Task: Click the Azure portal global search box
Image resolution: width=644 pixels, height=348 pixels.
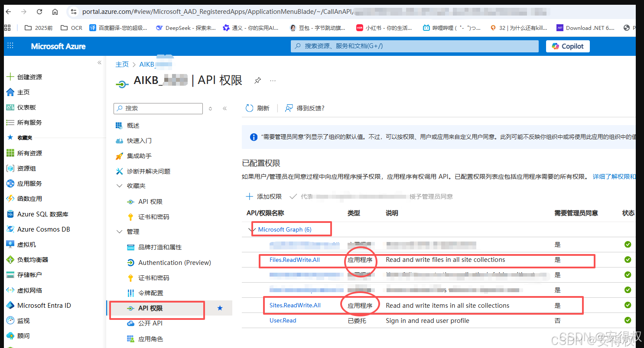Action: (x=415, y=46)
